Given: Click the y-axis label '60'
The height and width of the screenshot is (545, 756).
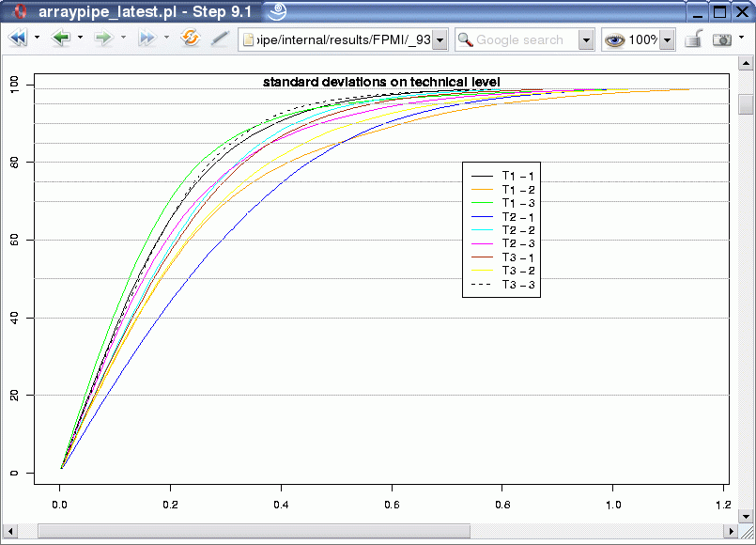Looking at the screenshot, I should click(14, 241).
